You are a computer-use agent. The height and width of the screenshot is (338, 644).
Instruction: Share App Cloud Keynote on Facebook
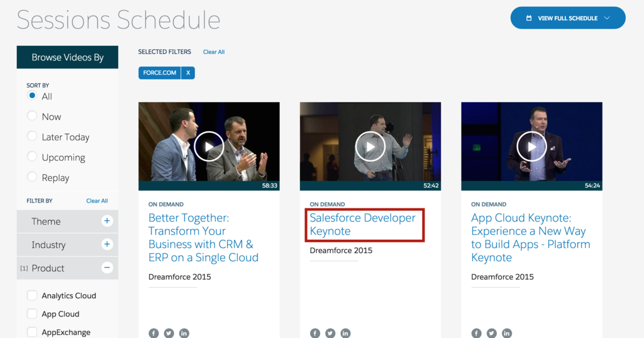477,333
